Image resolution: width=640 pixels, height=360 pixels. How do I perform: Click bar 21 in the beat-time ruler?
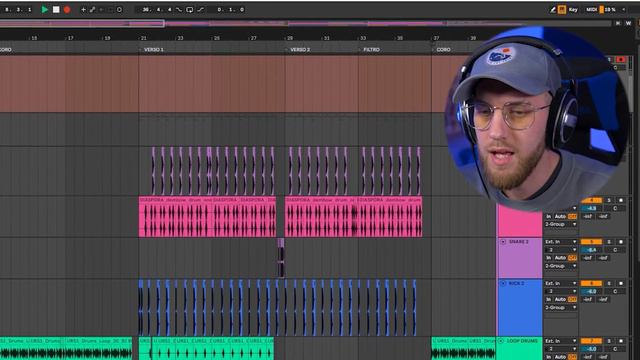[143, 38]
